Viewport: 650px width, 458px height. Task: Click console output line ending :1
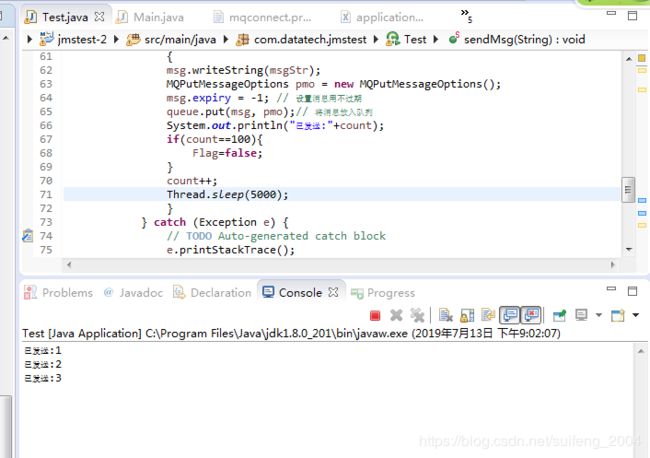[43, 351]
